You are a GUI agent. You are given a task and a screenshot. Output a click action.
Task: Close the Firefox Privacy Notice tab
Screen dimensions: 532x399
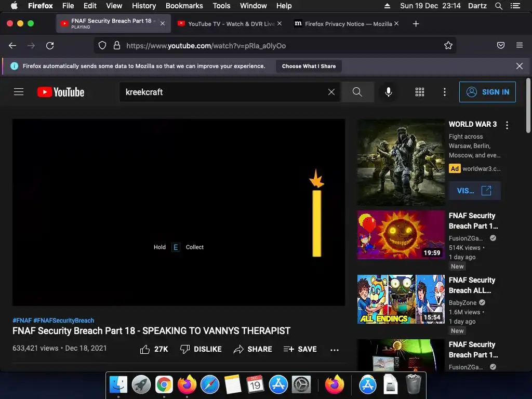pyautogui.click(x=396, y=24)
